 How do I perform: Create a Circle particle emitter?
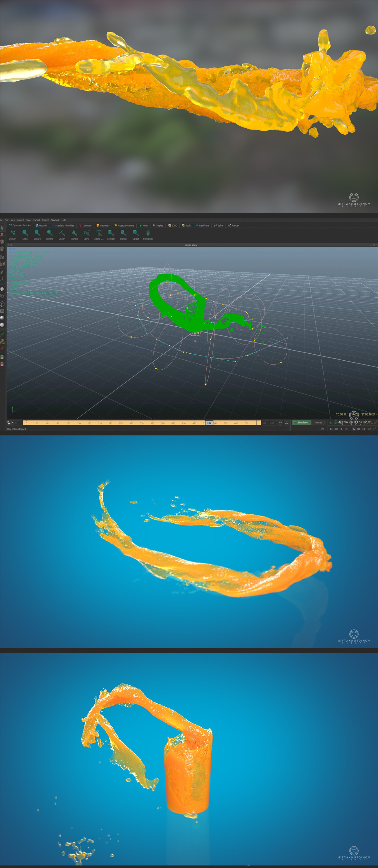point(25,235)
